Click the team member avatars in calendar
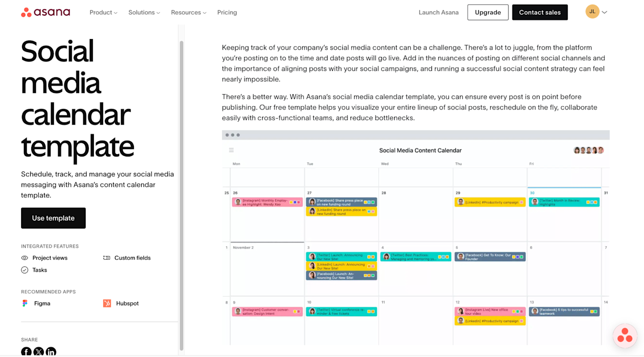Image resolution: width=644 pixels, height=357 pixels. [589, 150]
